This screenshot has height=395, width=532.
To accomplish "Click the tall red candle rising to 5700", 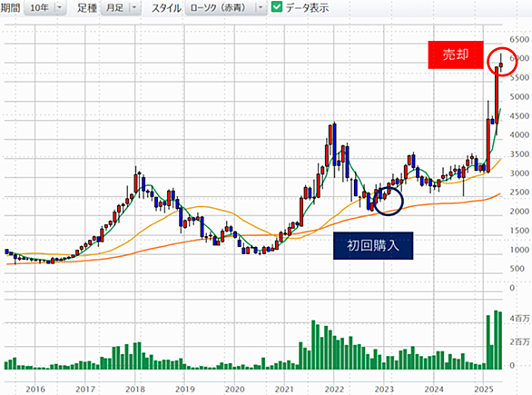I will (497, 95).
